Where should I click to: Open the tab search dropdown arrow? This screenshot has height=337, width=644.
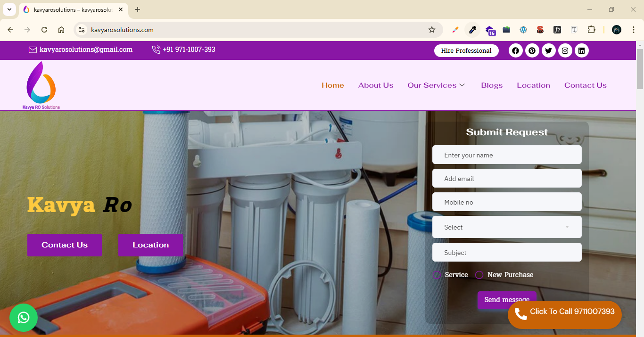coord(9,9)
